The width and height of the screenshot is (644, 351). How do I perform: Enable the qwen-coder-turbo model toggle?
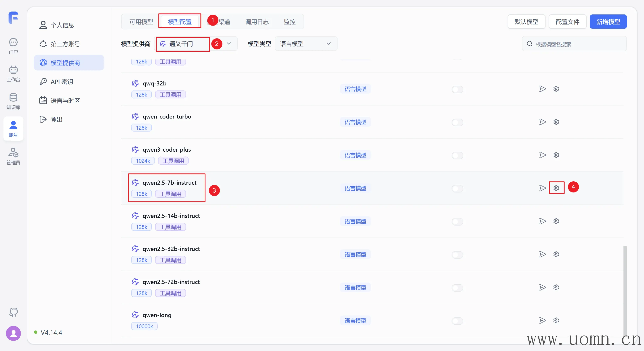pos(457,123)
